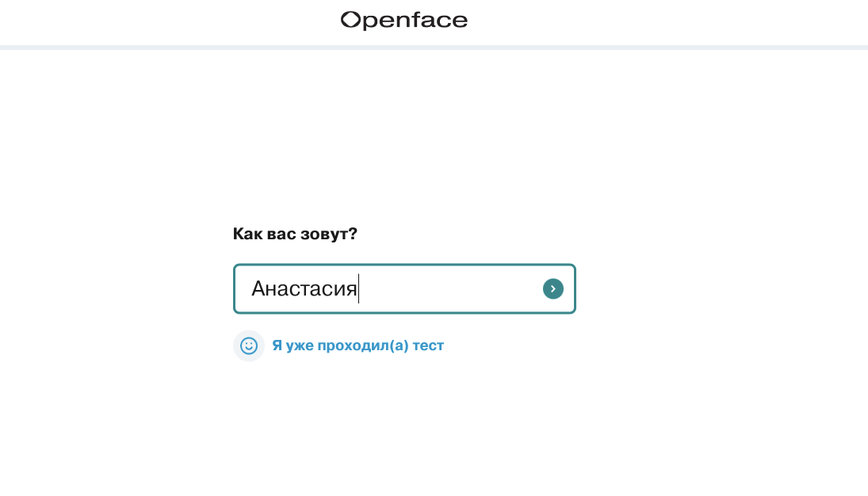Click the smiley face icon

pyautogui.click(x=249, y=346)
